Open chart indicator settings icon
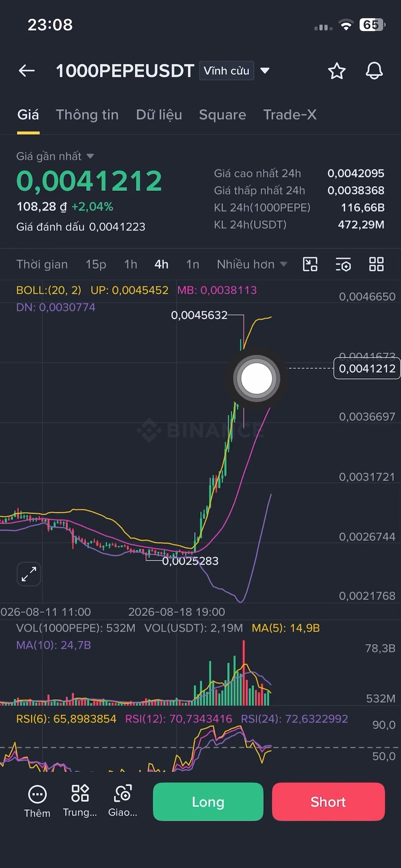The height and width of the screenshot is (868, 401). click(344, 264)
